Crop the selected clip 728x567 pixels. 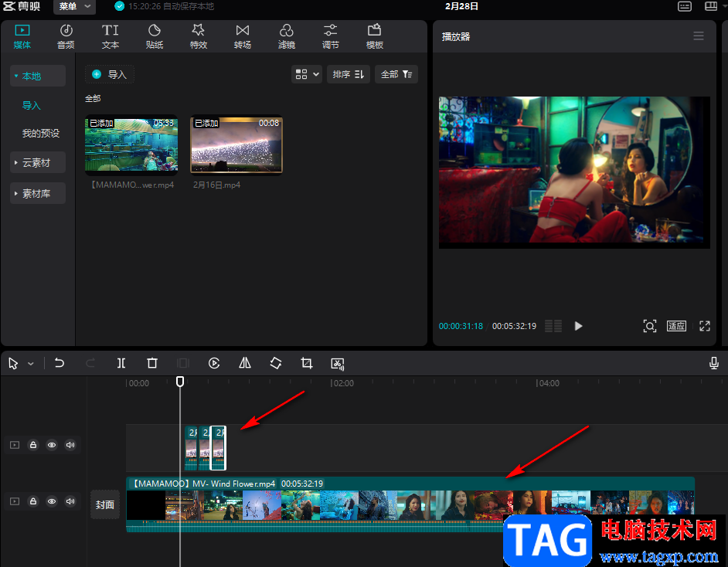[x=307, y=363]
